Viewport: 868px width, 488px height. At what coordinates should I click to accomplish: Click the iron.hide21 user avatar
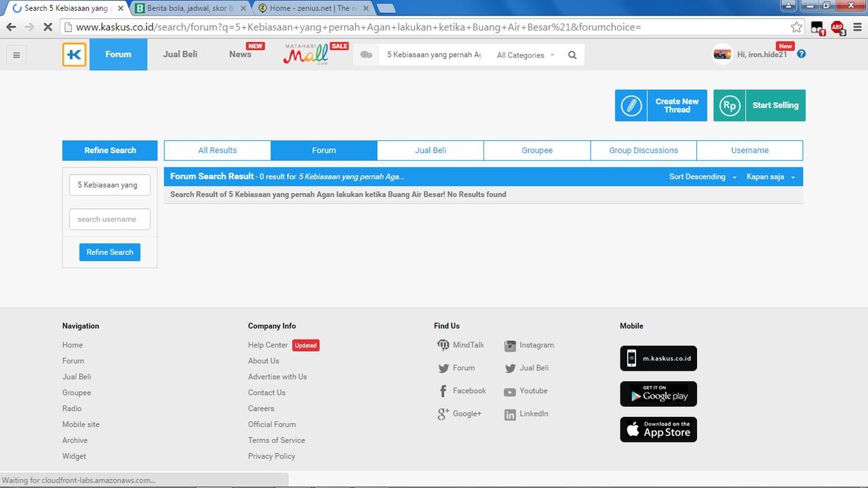tap(722, 54)
